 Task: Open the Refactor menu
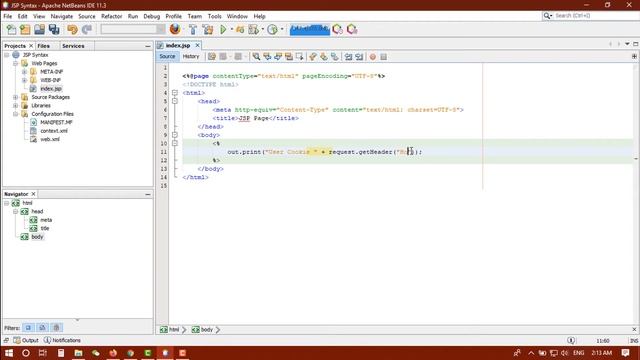point(111,16)
